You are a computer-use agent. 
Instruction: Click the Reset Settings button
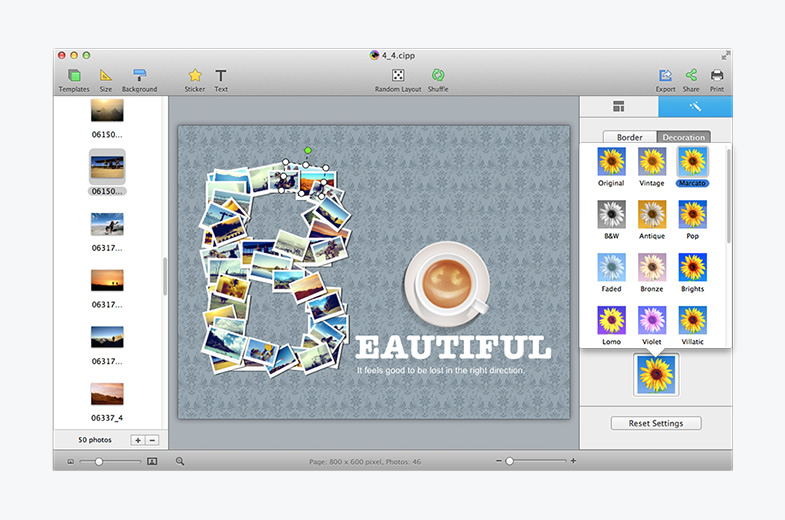[x=655, y=423]
